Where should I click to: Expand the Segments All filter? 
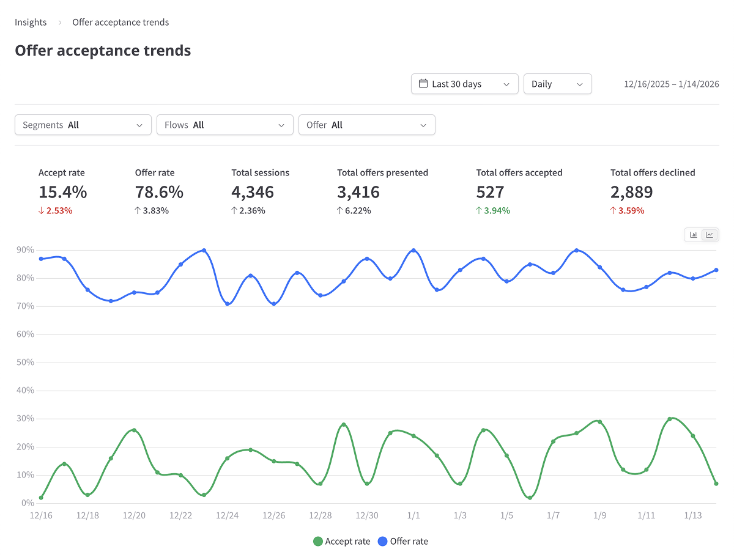pyautogui.click(x=83, y=125)
